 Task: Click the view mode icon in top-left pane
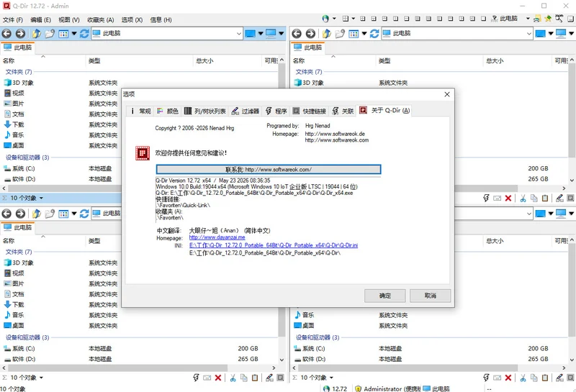tap(63, 34)
